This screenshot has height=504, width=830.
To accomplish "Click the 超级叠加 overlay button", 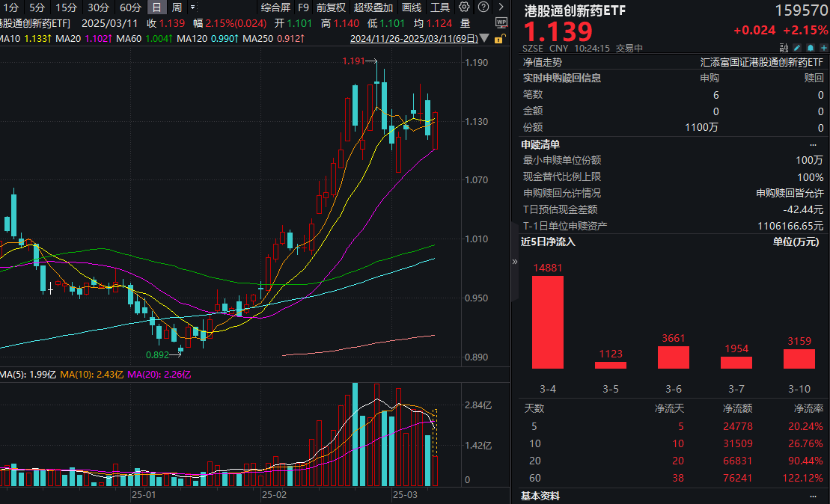I will tap(373, 7).
